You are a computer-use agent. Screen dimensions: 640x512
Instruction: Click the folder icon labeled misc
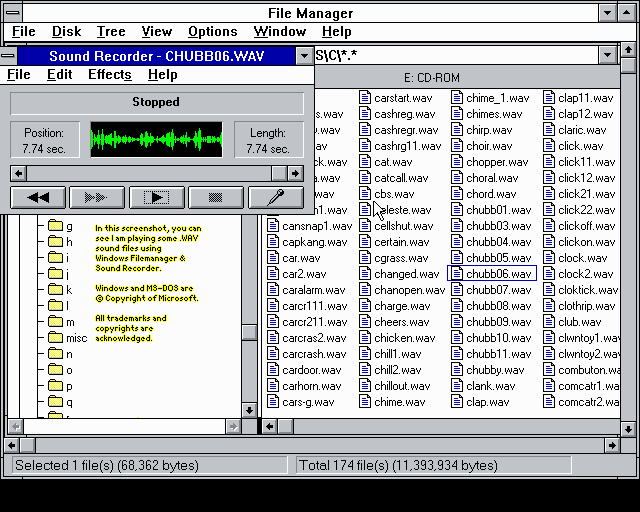tap(56, 338)
